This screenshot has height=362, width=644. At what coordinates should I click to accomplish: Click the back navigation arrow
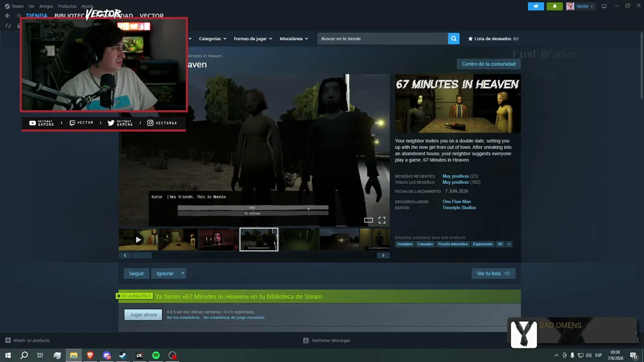click(8, 16)
